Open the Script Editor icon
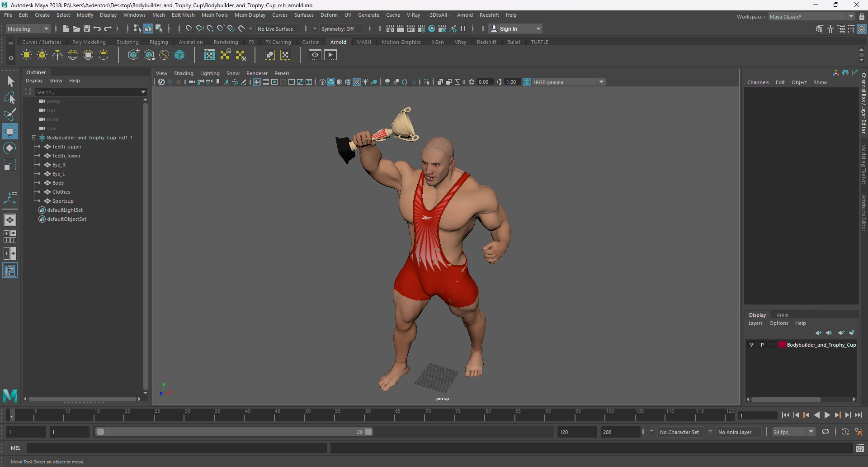This screenshot has width=868, height=467. pyautogui.click(x=860, y=448)
